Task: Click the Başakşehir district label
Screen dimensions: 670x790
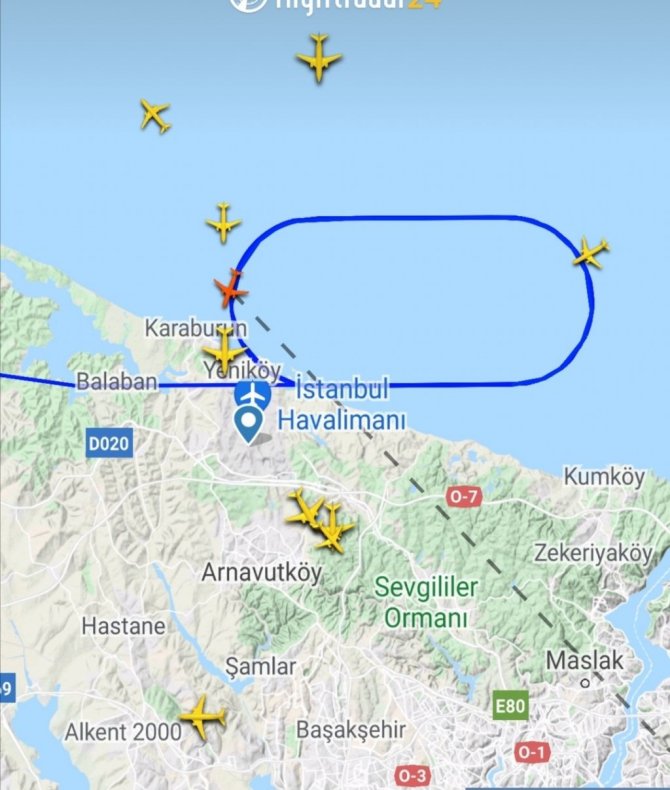Action: click(351, 730)
